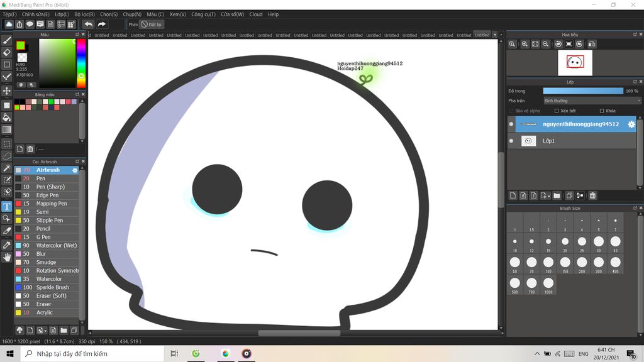
Task: Click the Độ trong opacity slider
Action: pyautogui.click(x=582, y=91)
